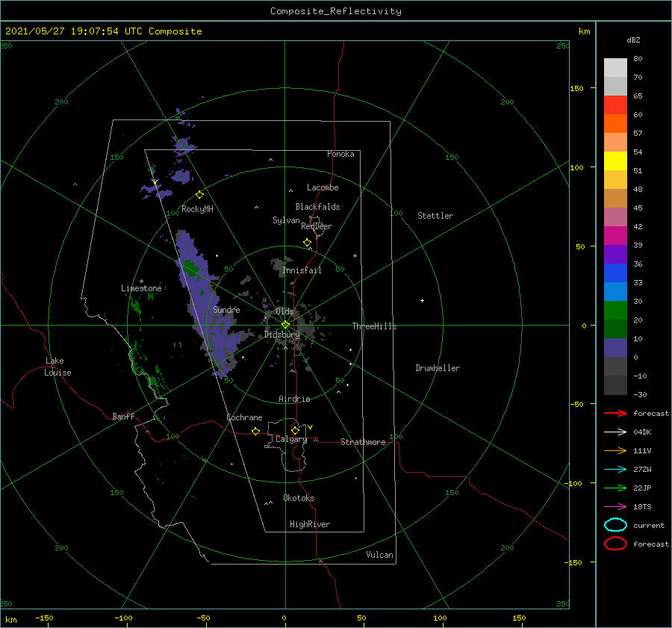The image size is (672, 628).
Task: Click the yellow 51-54 dBZ color swatch
Action: (x=615, y=161)
